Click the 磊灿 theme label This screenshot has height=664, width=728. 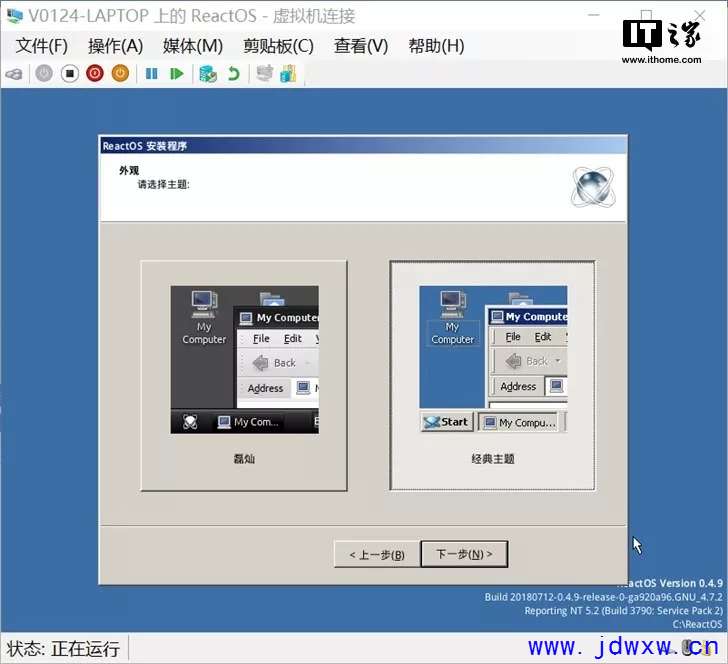coord(244,459)
